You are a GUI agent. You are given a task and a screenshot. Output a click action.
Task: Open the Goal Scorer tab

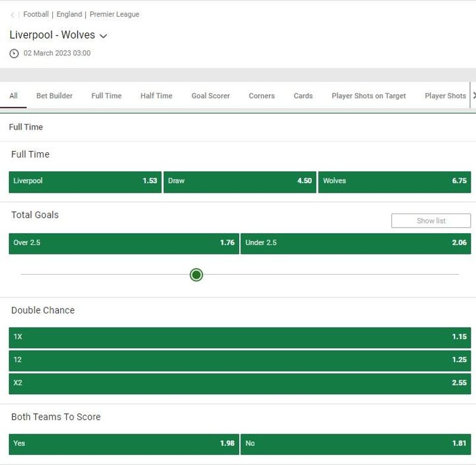(211, 96)
